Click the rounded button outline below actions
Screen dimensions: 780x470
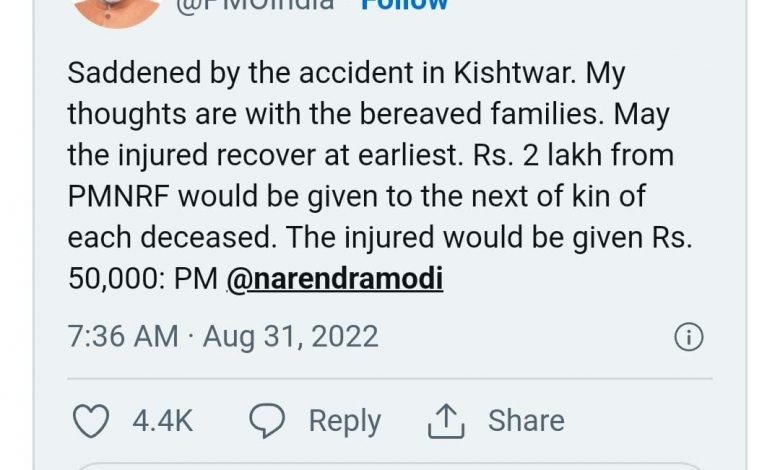pos(390,465)
